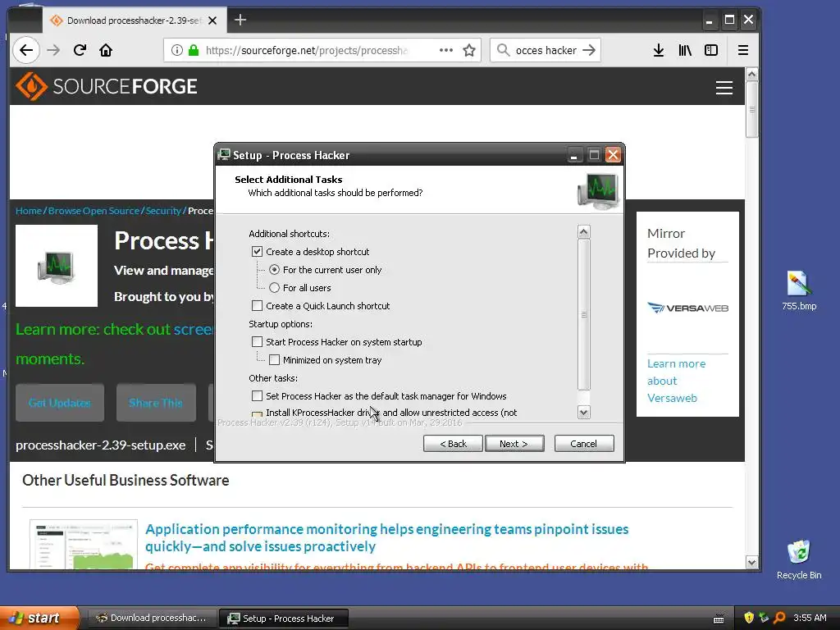Open the Windows Start menu
840x630 pixels.
(x=39, y=618)
